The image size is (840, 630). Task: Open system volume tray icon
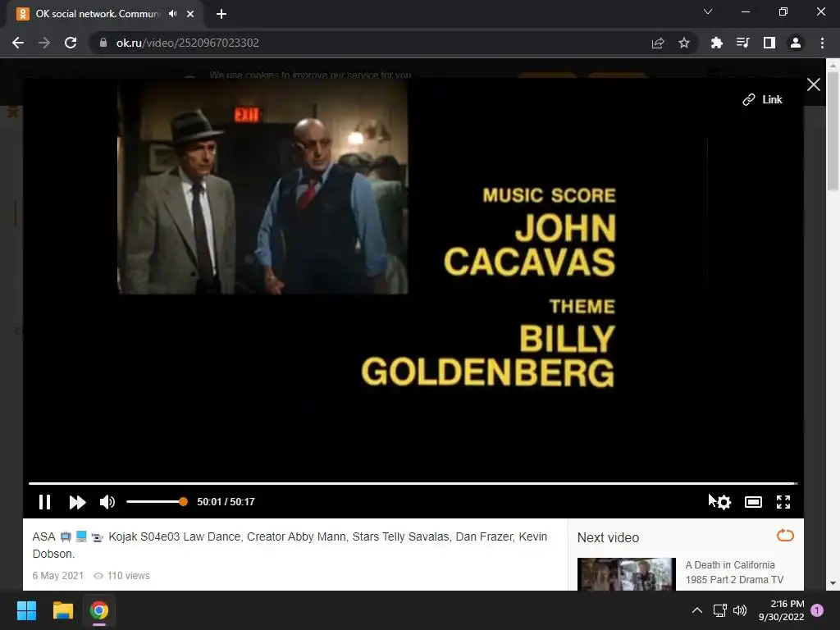(x=740, y=610)
